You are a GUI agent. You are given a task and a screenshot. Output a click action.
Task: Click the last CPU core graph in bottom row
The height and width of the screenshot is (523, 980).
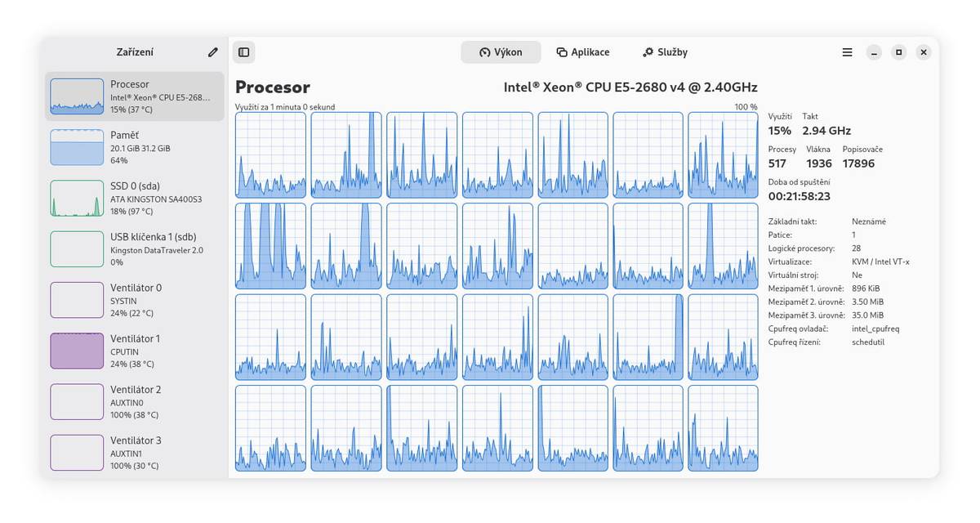point(723,428)
